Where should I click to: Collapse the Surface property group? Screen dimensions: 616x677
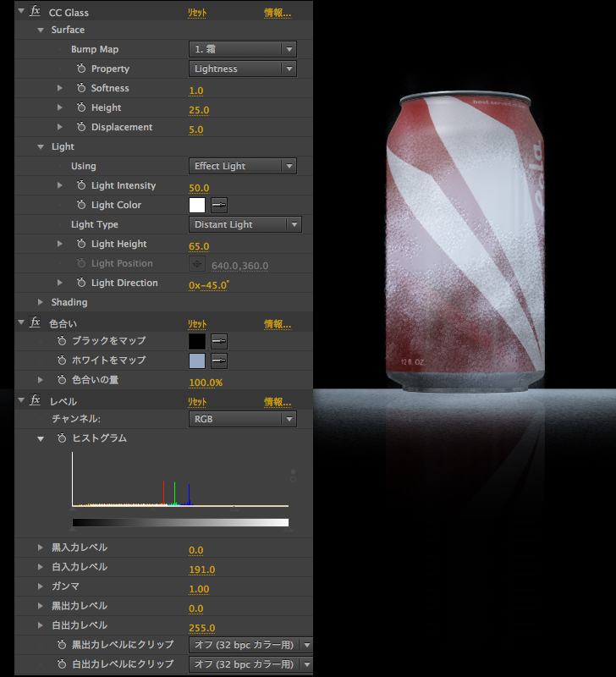[40, 30]
